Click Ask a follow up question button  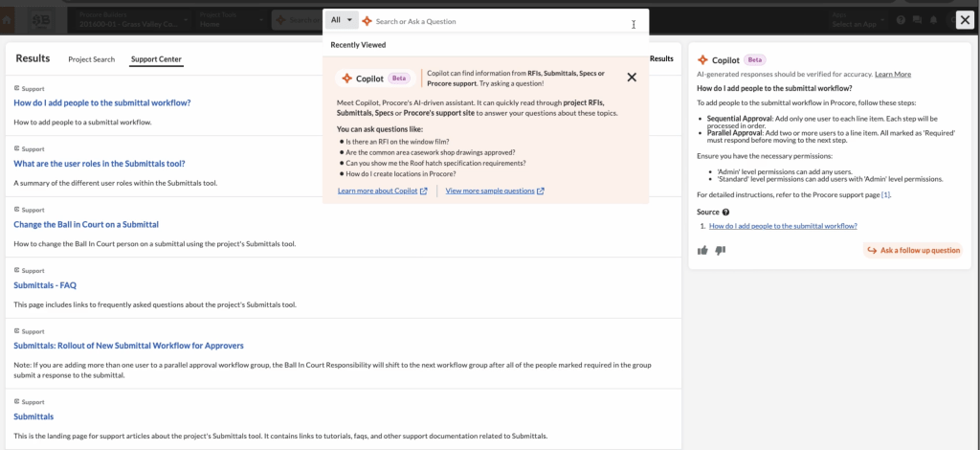coord(913,250)
